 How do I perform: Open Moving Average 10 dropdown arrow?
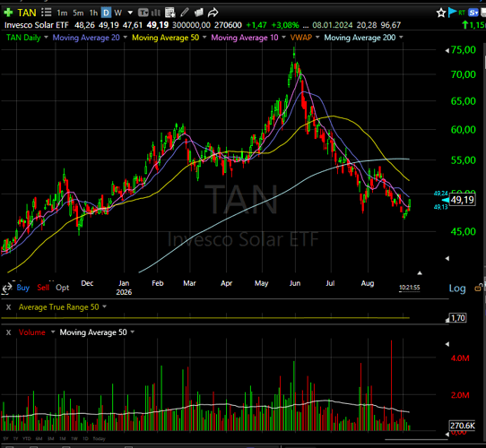coord(283,38)
